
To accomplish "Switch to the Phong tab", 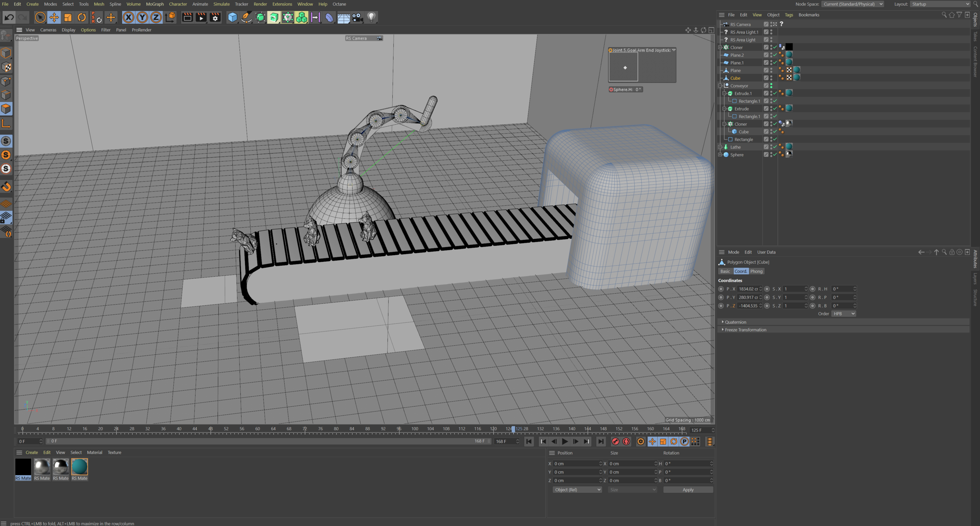I will point(756,271).
